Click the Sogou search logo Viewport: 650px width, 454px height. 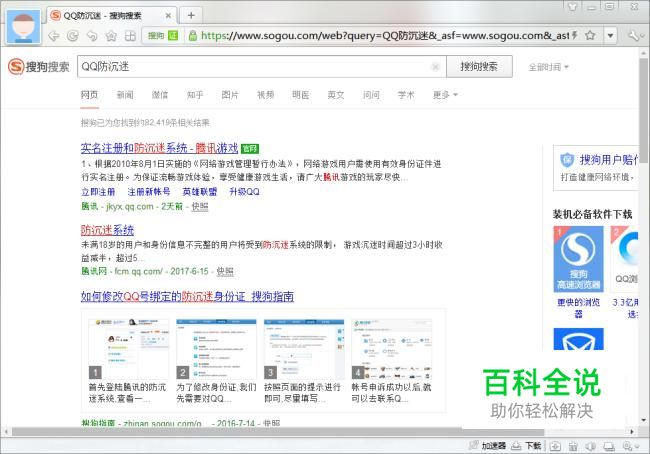point(39,66)
